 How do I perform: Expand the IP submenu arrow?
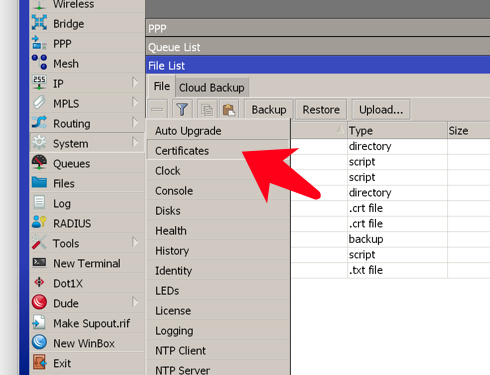[x=135, y=82]
